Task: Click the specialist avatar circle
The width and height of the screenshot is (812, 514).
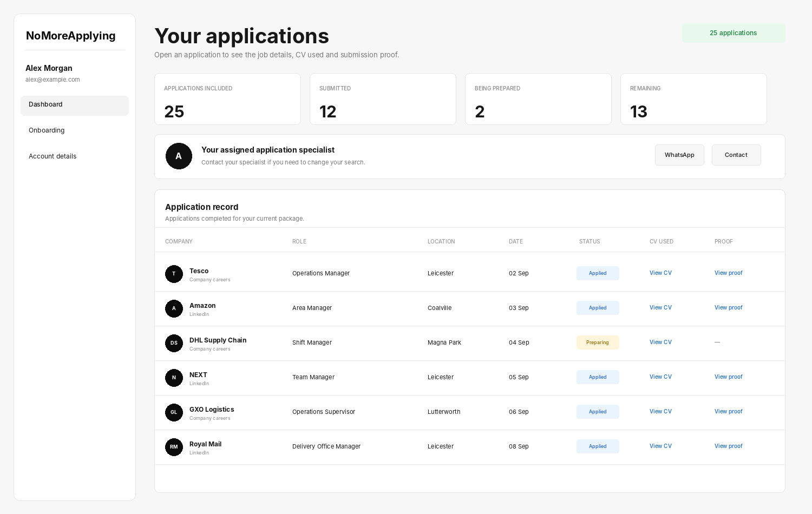Action: (x=179, y=156)
